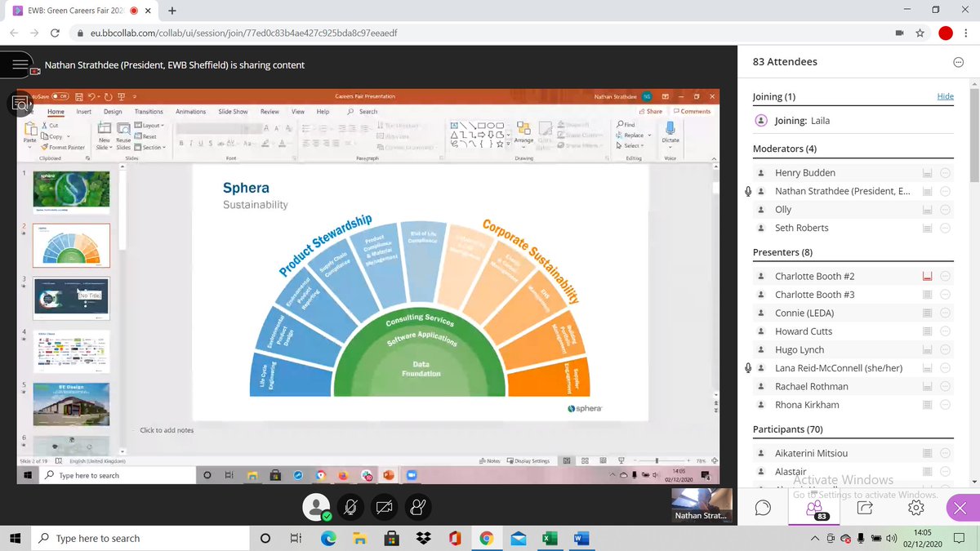
Task: Select the Attendees panel tab
Action: [x=813, y=508]
